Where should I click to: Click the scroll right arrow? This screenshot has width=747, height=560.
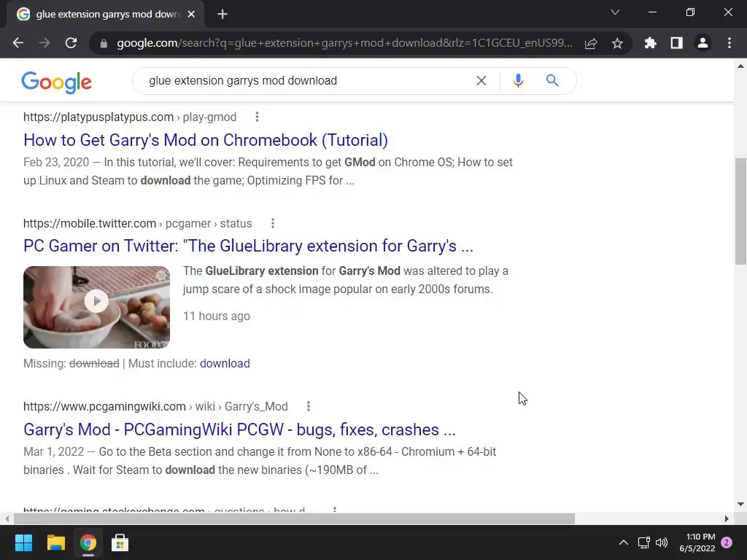[727, 518]
